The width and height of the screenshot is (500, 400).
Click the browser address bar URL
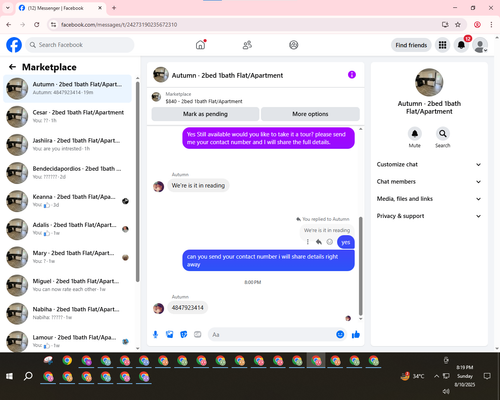[119, 25]
